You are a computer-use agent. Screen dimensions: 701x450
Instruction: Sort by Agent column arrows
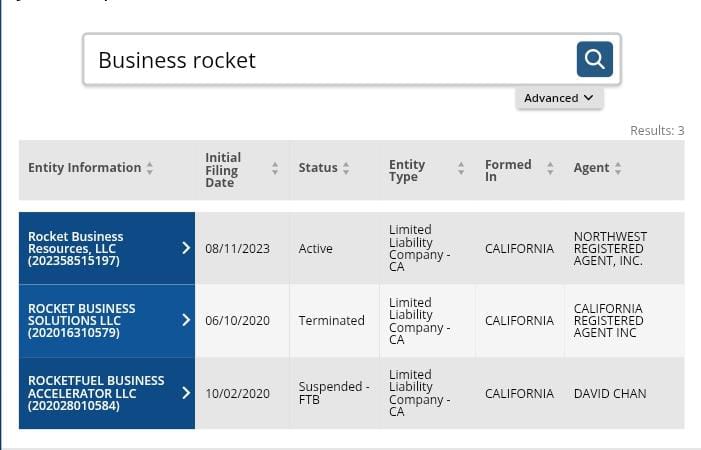coord(618,168)
